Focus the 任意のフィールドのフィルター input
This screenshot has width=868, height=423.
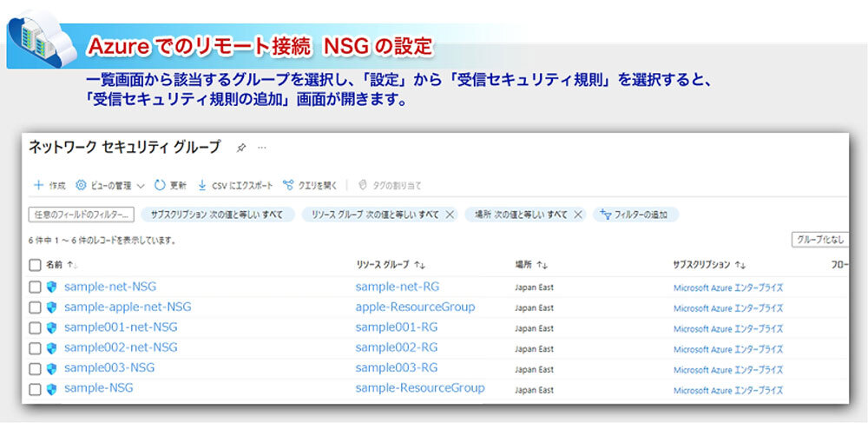pyautogui.click(x=81, y=215)
